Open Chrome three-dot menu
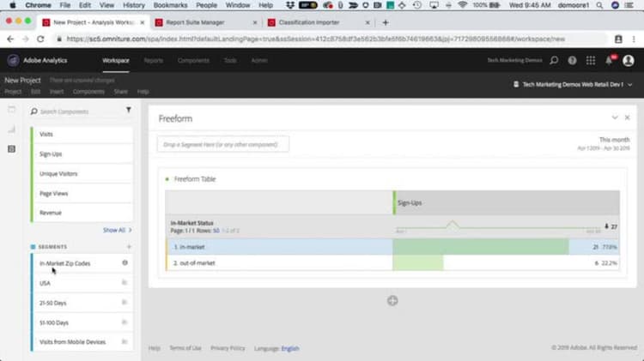Image resolution: width=644 pixels, height=361 pixels. pyautogui.click(x=634, y=39)
